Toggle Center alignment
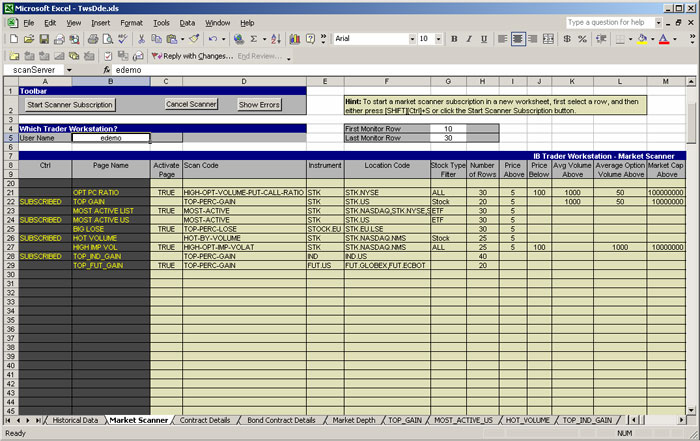The height and width of the screenshot is (441, 700). click(x=518, y=39)
